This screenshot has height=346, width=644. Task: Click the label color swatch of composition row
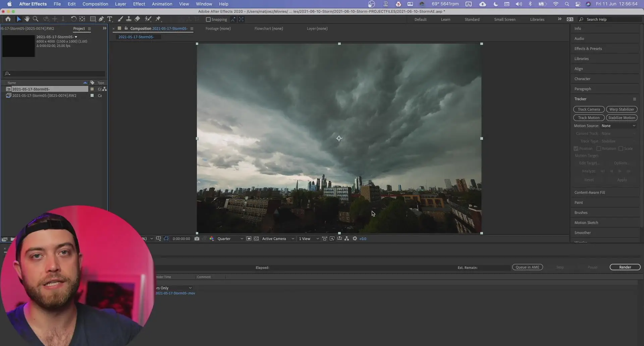click(x=92, y=89)
